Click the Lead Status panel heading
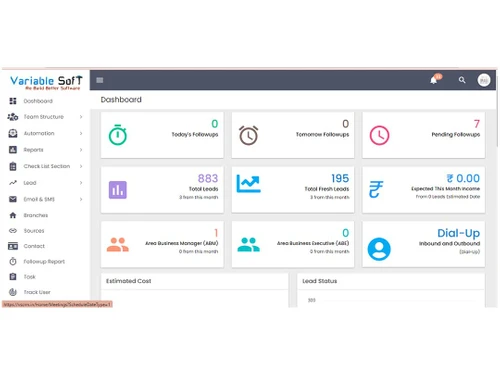The width and height of the screenshot is (500, 375). (x=319, y=281)
